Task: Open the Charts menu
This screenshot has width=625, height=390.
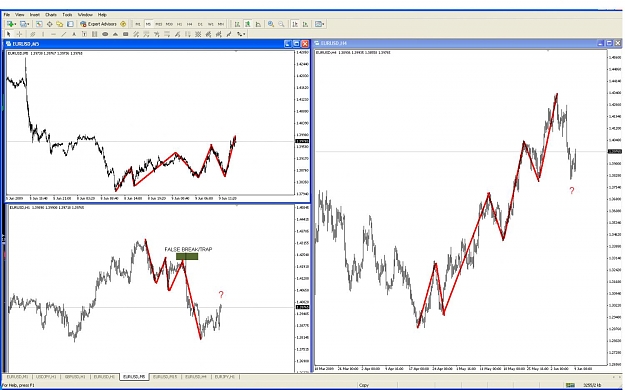Action: 51,14
